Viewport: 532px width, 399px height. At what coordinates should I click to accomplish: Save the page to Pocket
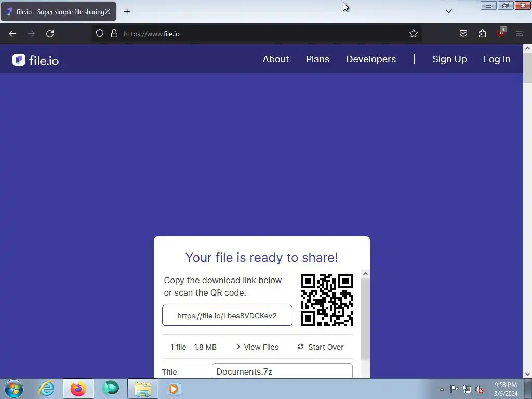click(x=463, y=33)
